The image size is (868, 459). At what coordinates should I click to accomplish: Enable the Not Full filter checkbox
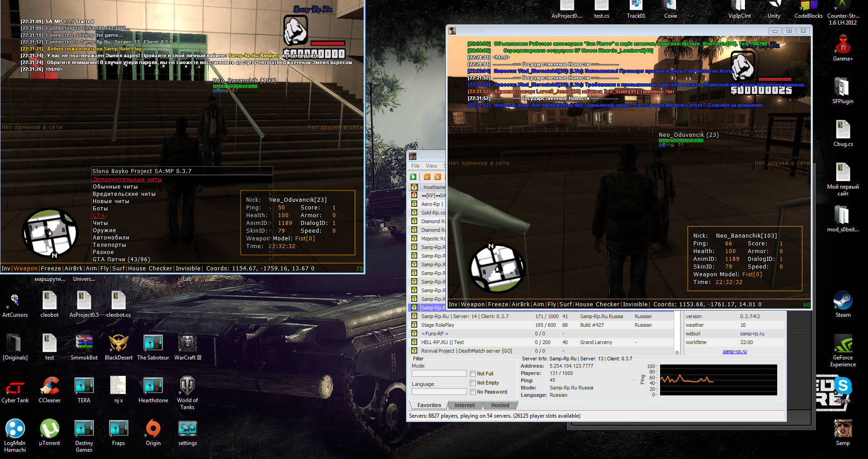[x=473, y=374]
